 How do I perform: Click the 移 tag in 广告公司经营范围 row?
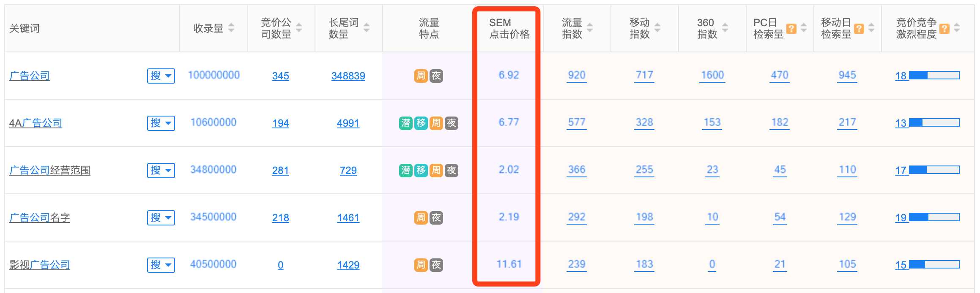click(421, 170)
